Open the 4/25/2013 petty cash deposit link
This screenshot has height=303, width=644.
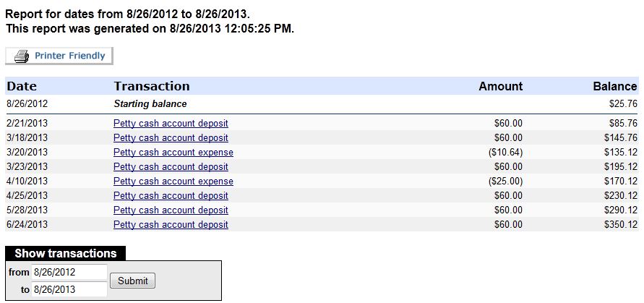(171, 196)
